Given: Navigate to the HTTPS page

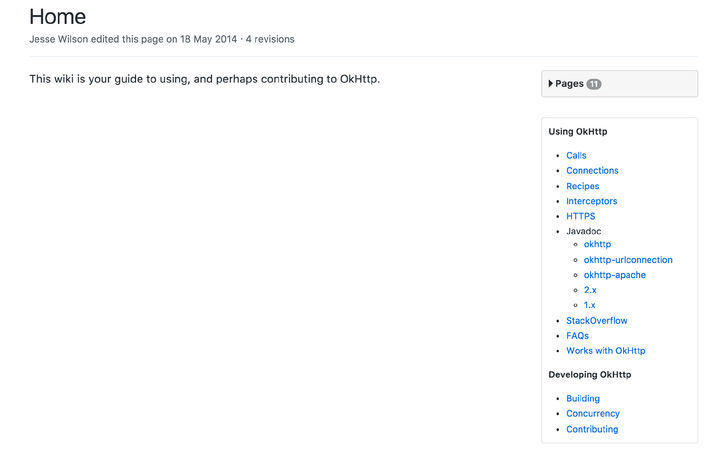Looking at the screenshot, I should pos(580,216).
